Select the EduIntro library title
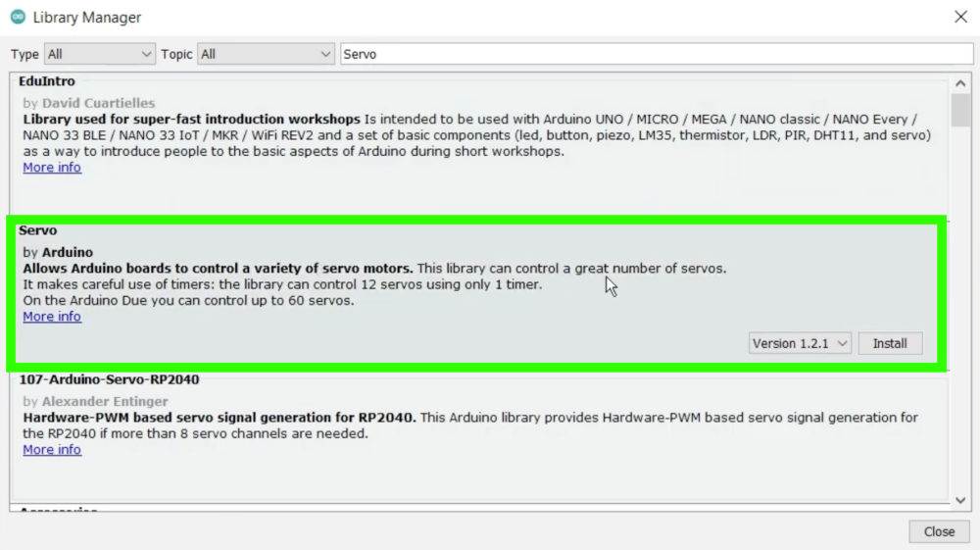Screen dimensions: 980x550 click(47, 81)
